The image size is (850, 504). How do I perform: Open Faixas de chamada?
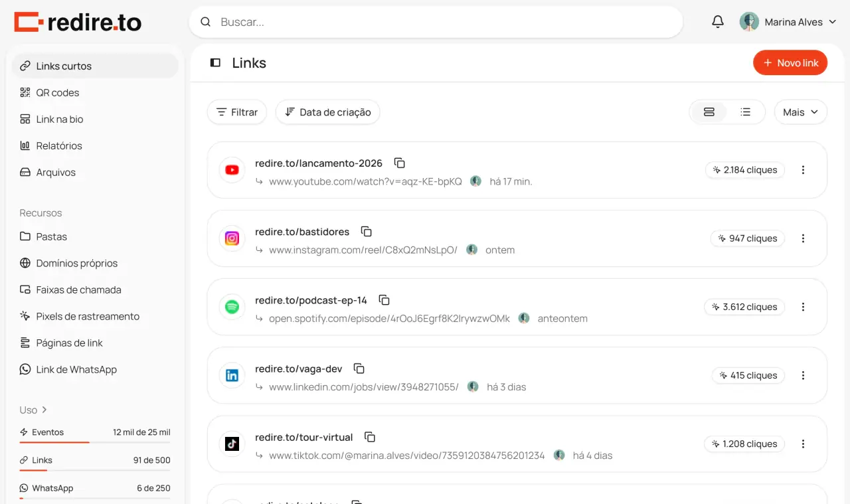pos(95,290)
